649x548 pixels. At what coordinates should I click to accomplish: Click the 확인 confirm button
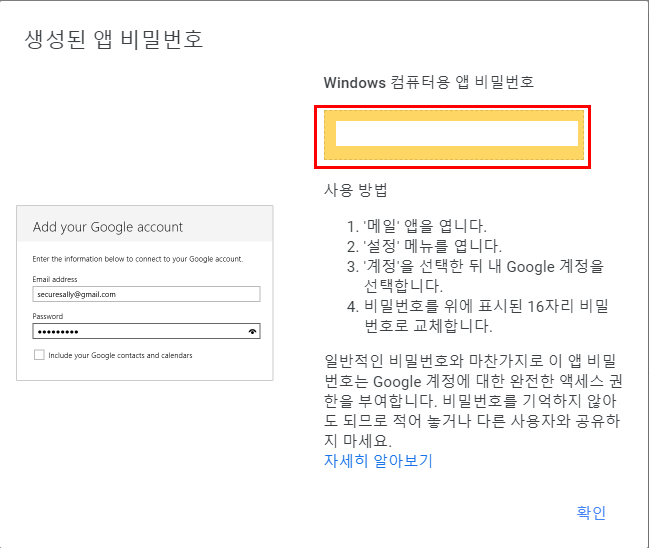pyautogui.click(x=591, y=512)
